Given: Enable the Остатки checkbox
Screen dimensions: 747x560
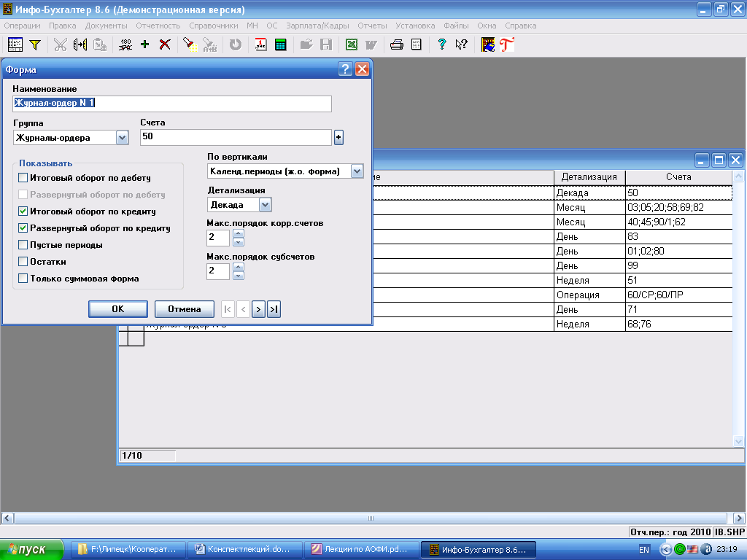Looking at the screenshot, I should click(23, 262).
